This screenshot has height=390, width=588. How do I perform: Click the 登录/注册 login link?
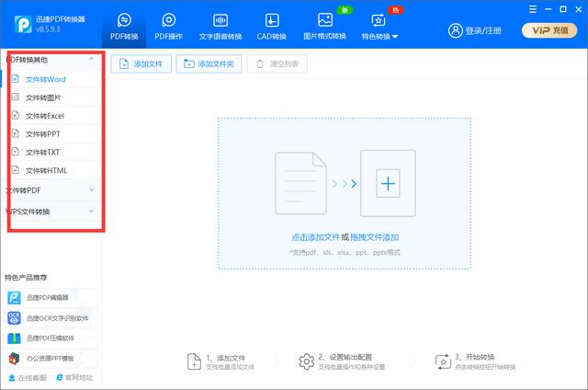pos(483,30)
